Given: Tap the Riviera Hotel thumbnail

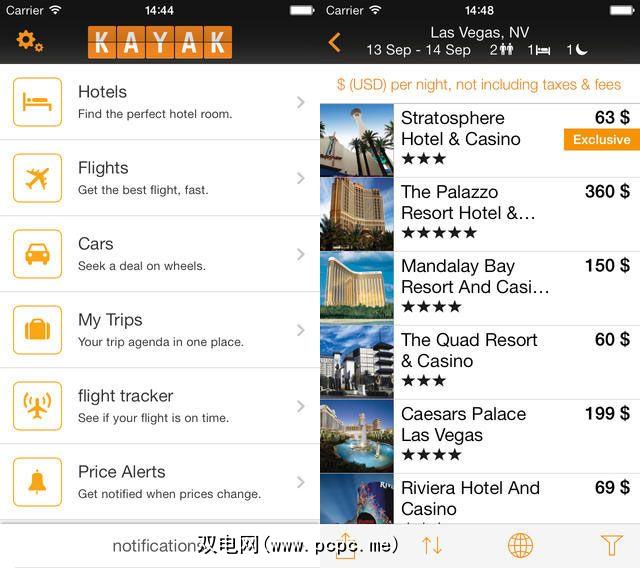Looking at the screenshot, I should [x=357, y=499].
